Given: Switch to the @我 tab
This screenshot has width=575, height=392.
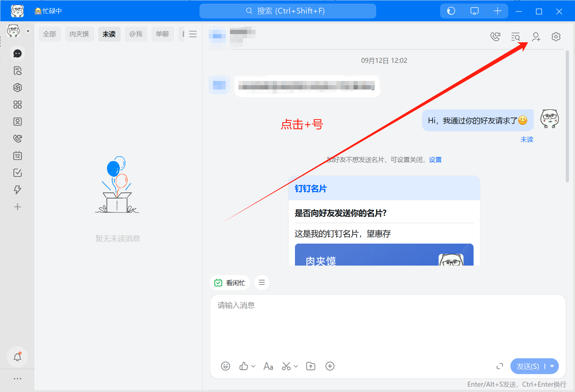Looking at the screenshot, I should (136, 34).
